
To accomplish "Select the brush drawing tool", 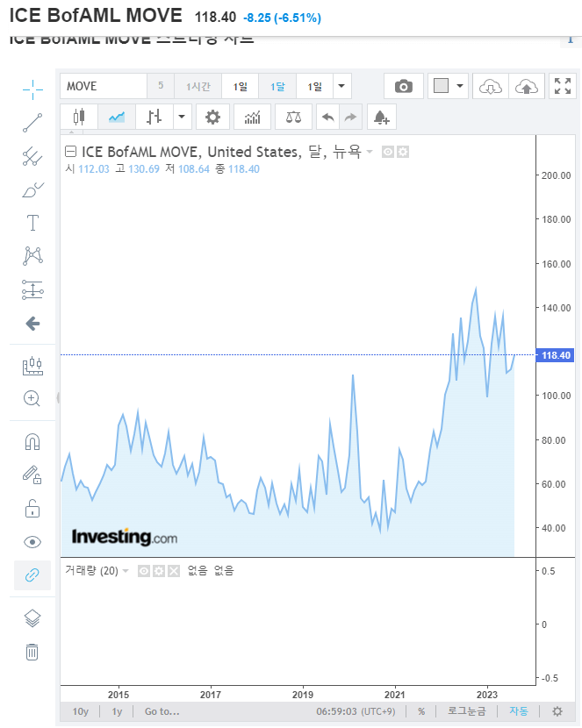I will click(32, 189).
